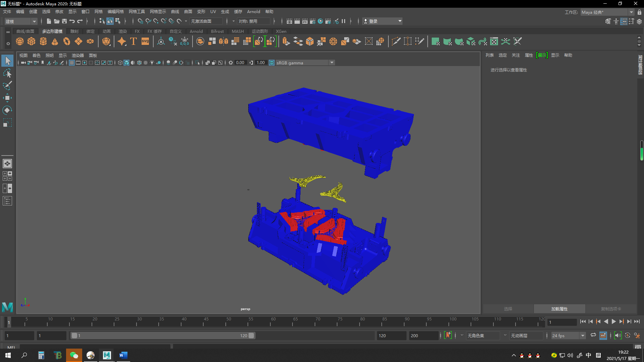Click the polygon cone shelf icon
644x362 pixels.
pos(55,42)
